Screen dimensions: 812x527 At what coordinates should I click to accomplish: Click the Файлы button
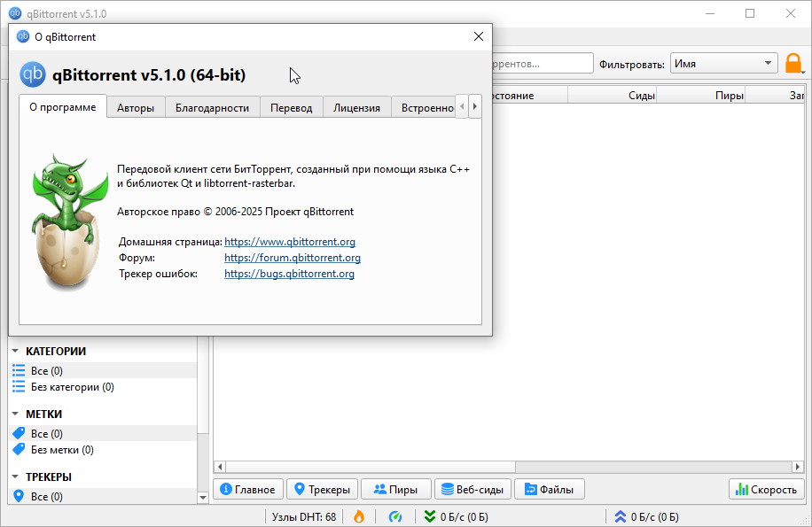(x=550, y=489)
